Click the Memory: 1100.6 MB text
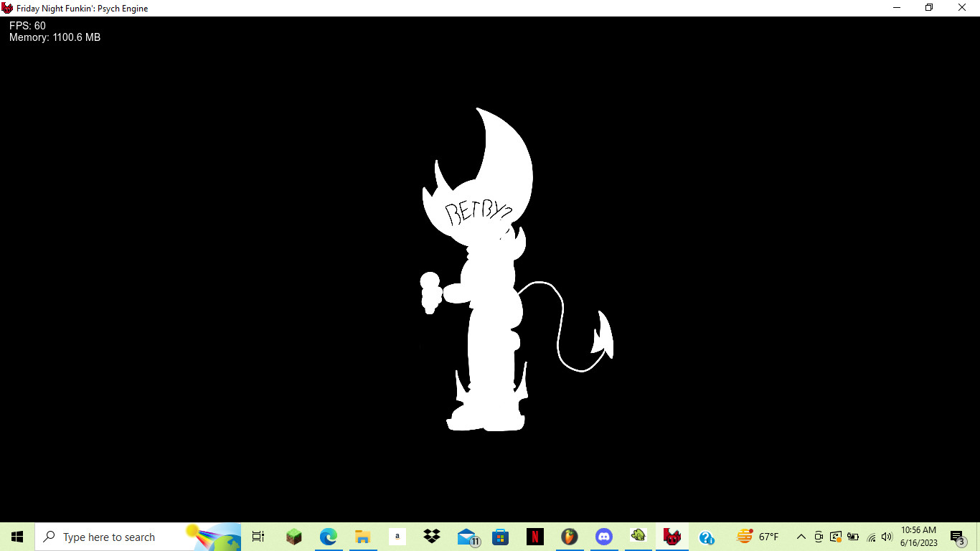 point(55,37)
